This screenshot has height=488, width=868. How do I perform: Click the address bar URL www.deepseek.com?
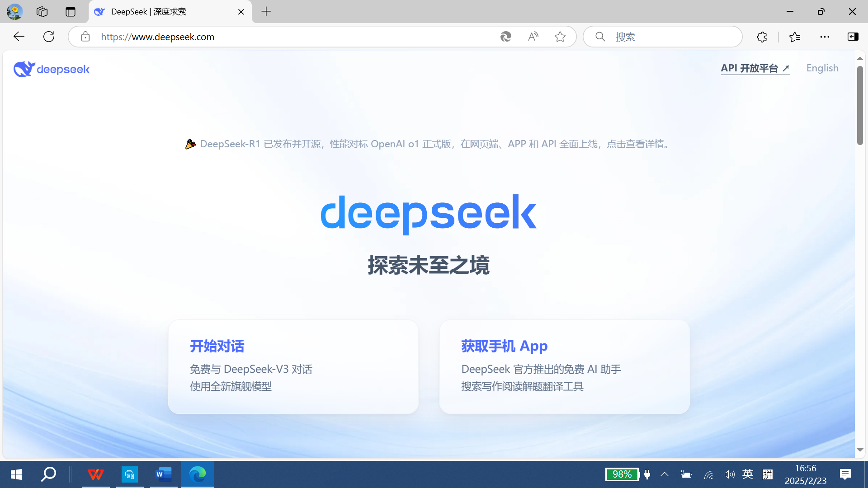coord(158,37)
